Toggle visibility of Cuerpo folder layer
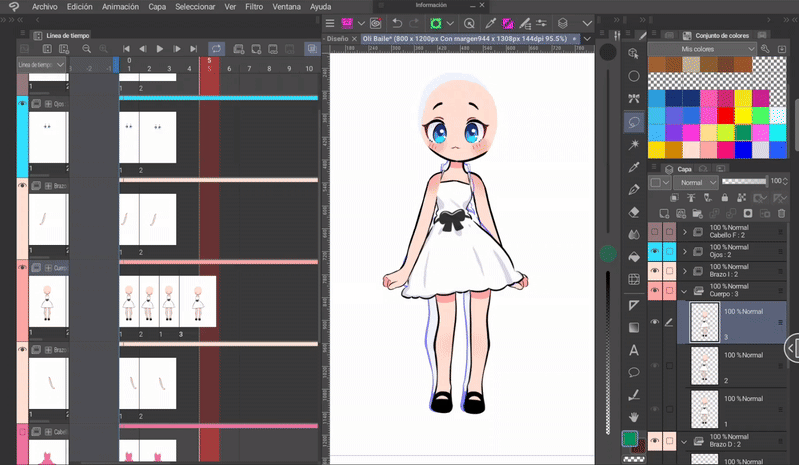This screenshot has height=465, width=799. (655, 291)
